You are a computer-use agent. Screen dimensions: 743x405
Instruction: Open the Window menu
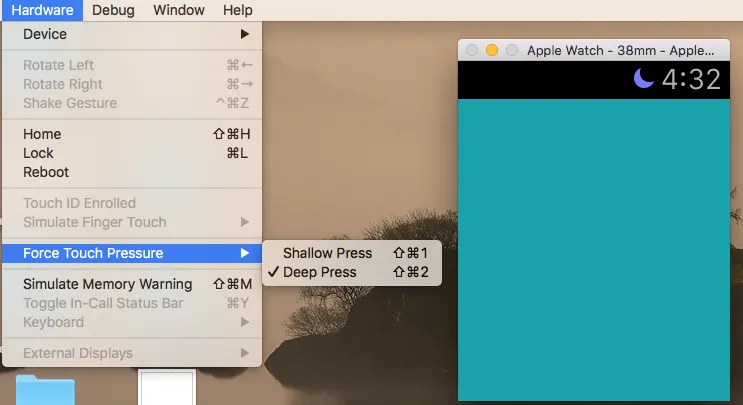point(179,10)
